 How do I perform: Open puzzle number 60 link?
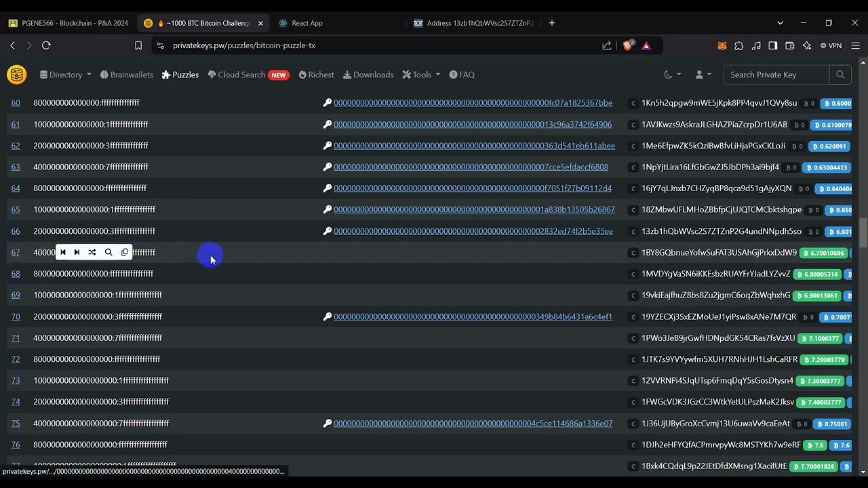[16, 103]
